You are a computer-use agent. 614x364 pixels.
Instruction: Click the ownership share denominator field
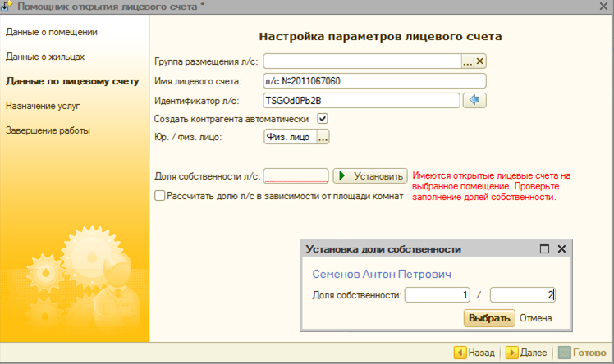523,295
